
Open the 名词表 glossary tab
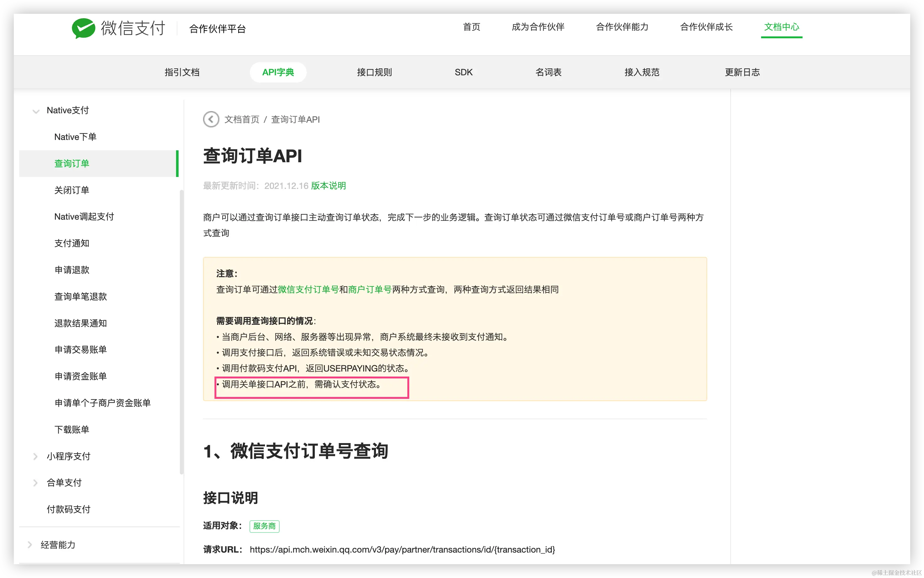[548, 72]
